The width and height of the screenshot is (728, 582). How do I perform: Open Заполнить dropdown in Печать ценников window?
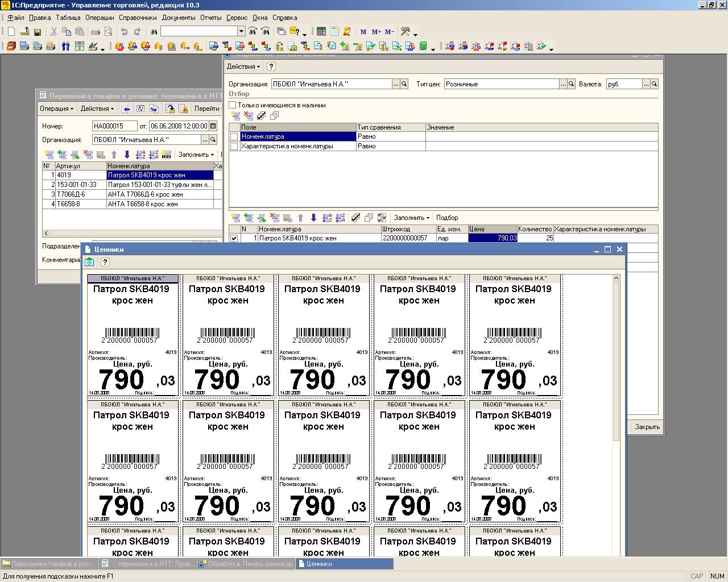coord(412,218)
